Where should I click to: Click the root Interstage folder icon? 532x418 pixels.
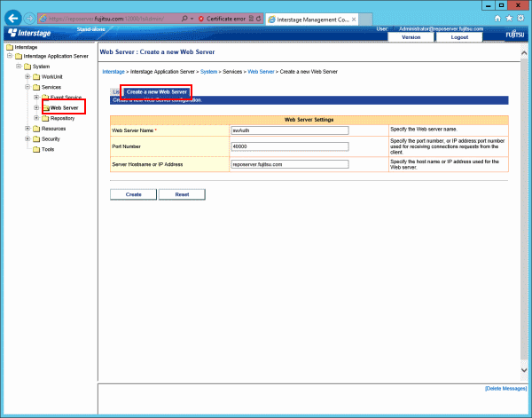coord(10,47)
